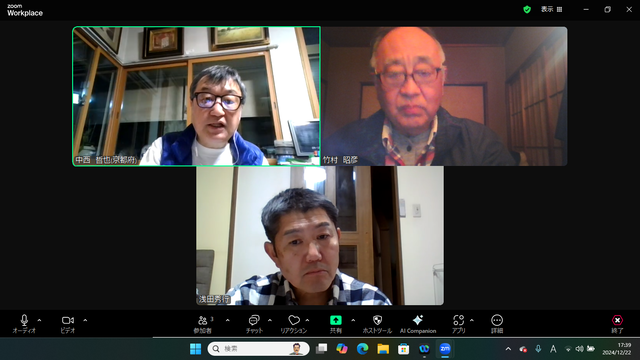Launch Copilot from taskbar
This screenshot has width=640, height=360.
click(342, 349)
